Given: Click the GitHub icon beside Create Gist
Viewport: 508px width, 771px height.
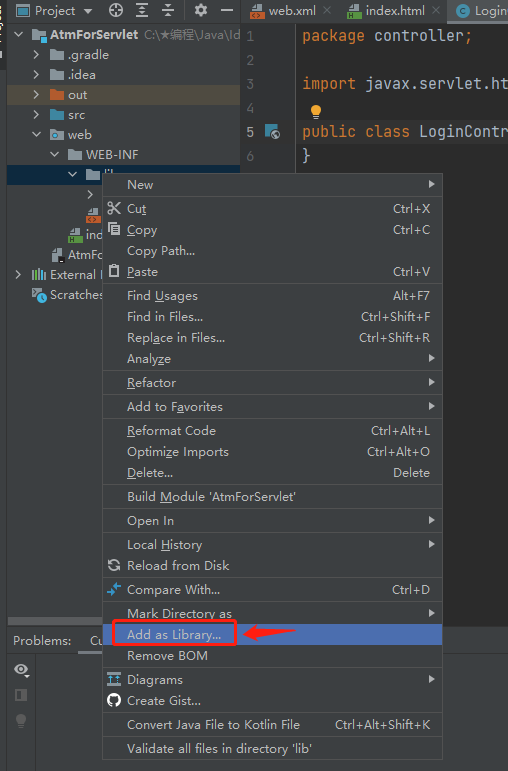Looking at the screenshot, I should pos(114,700).
